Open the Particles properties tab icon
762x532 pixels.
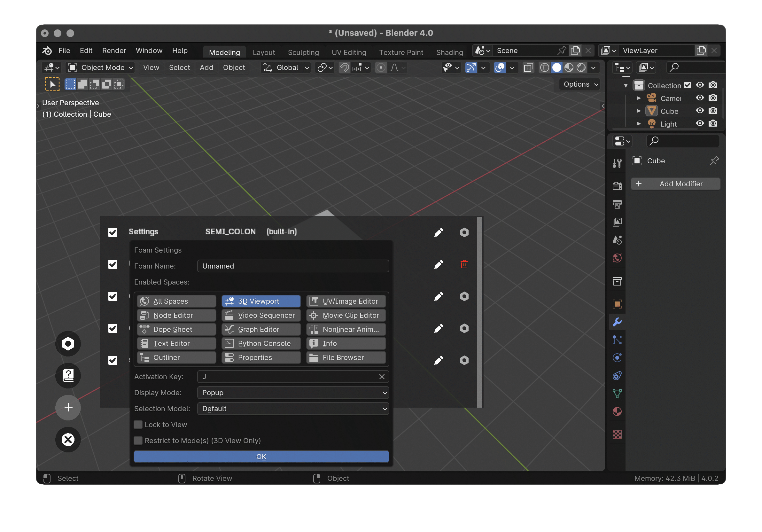[617, 340]
